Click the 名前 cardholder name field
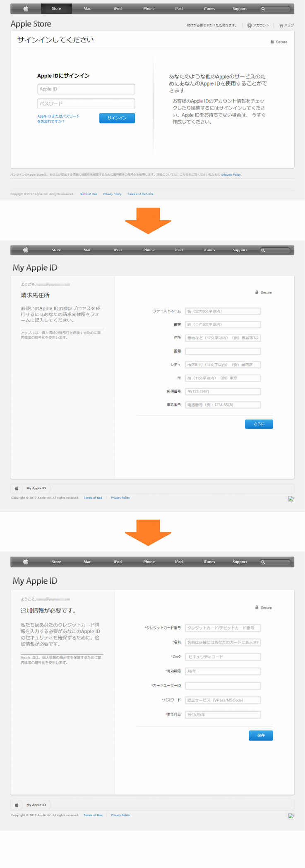 click(x=223, y=642)
